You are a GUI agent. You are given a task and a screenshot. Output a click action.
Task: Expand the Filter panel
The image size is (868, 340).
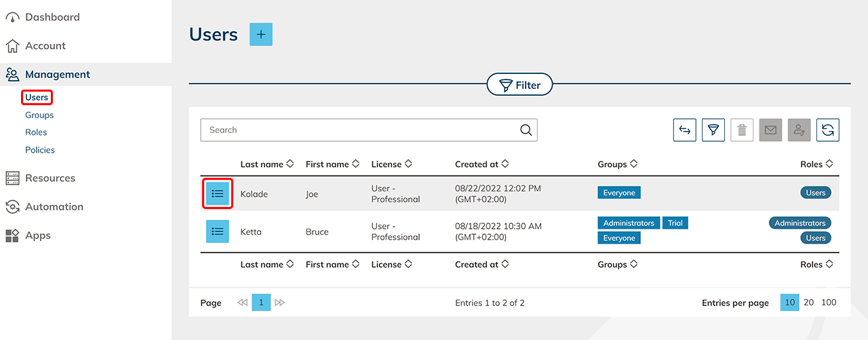pyautogui.click(x=519, y=85)
